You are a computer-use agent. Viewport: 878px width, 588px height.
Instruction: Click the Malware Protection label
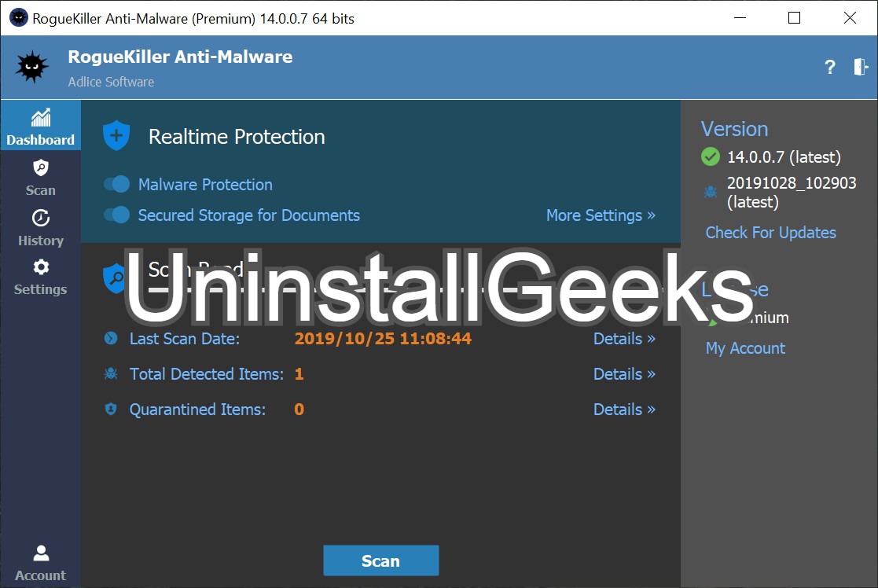pyautogui.click(x=205, y=184)
